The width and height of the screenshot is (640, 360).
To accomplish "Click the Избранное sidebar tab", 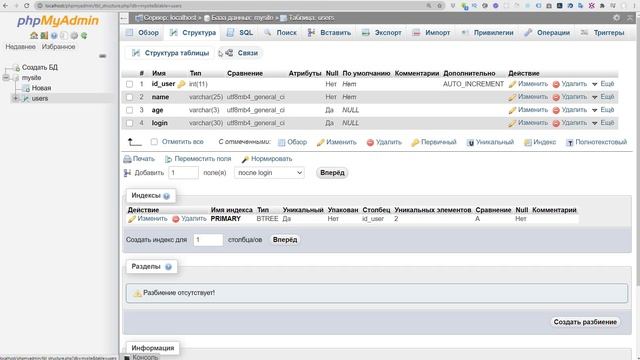I will point(58,47).
